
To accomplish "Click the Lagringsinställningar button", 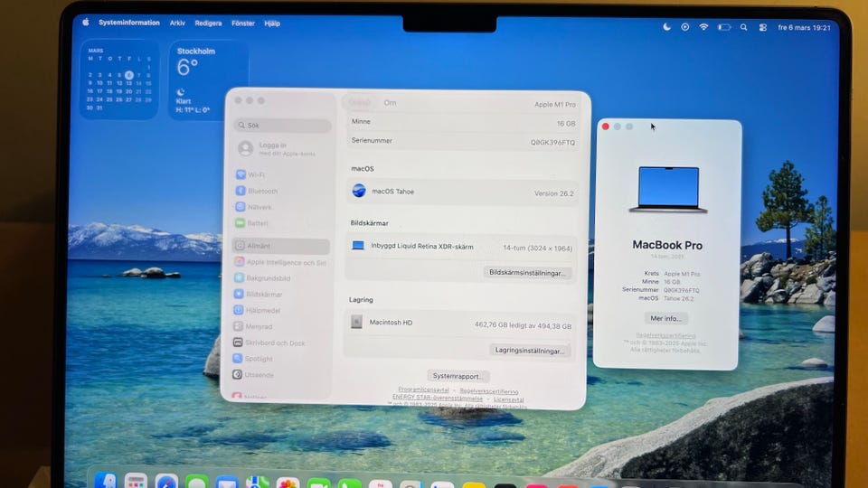I will [x=529, y=351].
